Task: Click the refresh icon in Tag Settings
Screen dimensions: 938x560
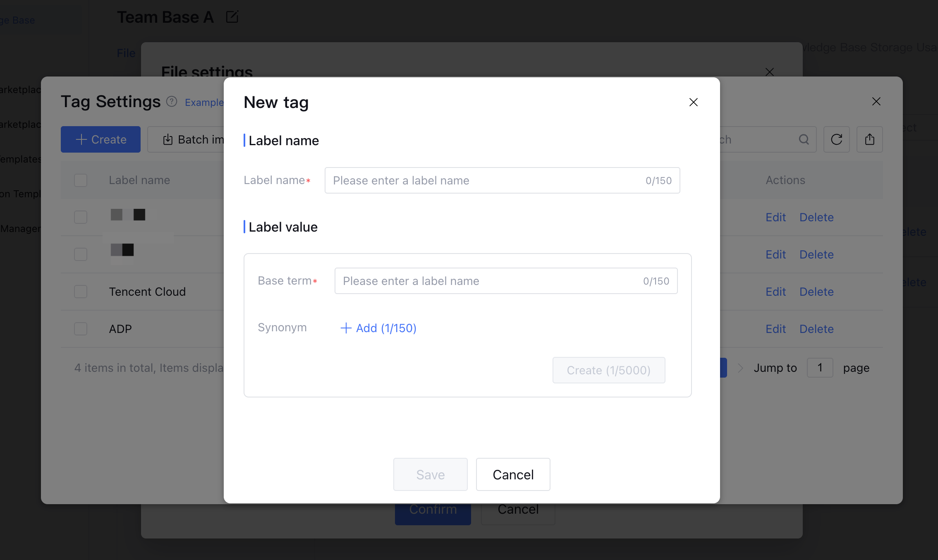Action: [x=836, y=139]
